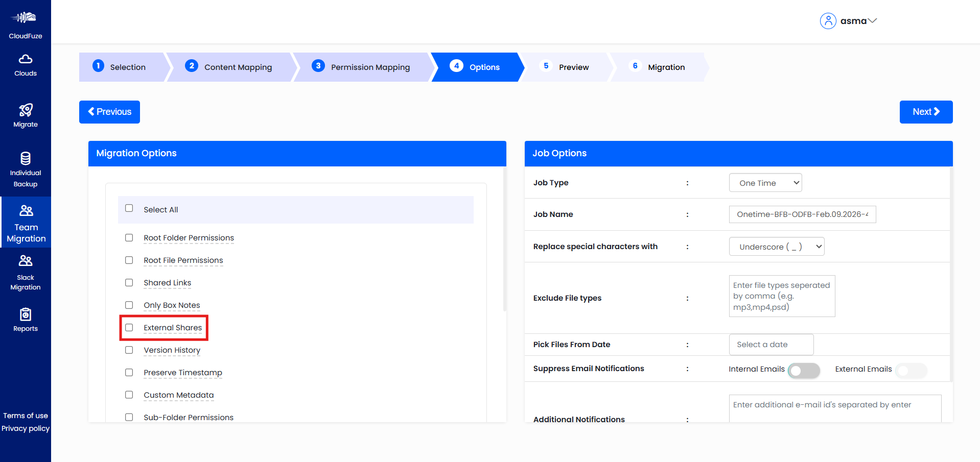Open the Privacy policy link

pyautogui.click(x=26, y=428)
